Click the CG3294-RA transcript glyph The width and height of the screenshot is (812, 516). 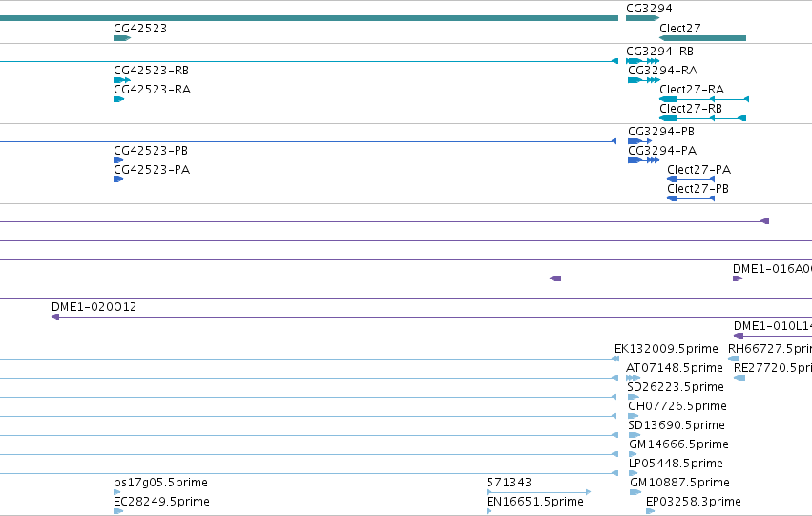pyautogui.click(x=644, y=80)
